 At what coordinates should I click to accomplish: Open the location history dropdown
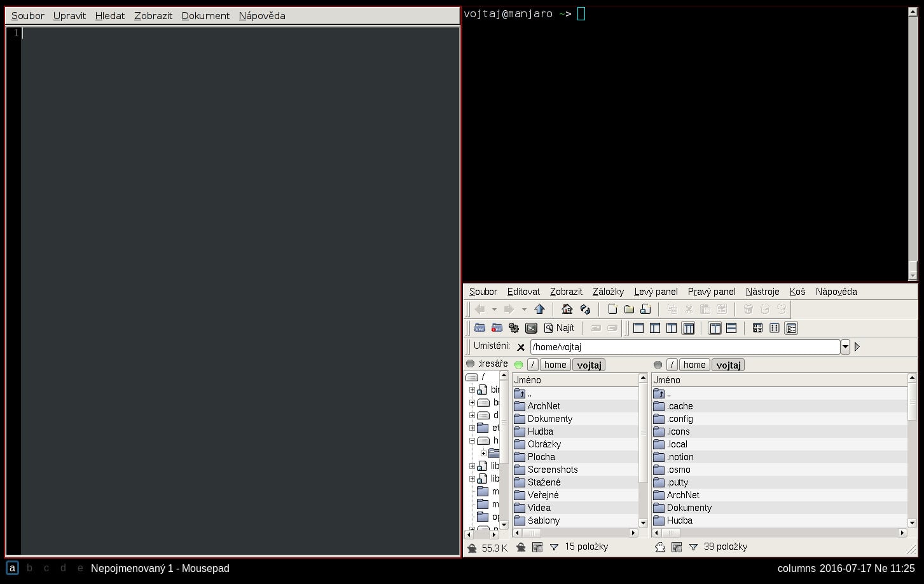point(845,347)
